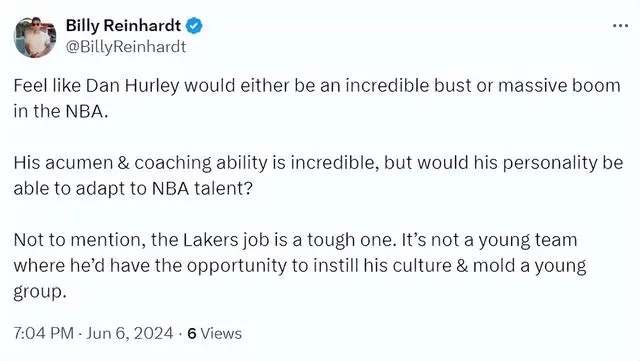
Task: Click the words 'massive boom' in tweet
Action: point(559,86)
